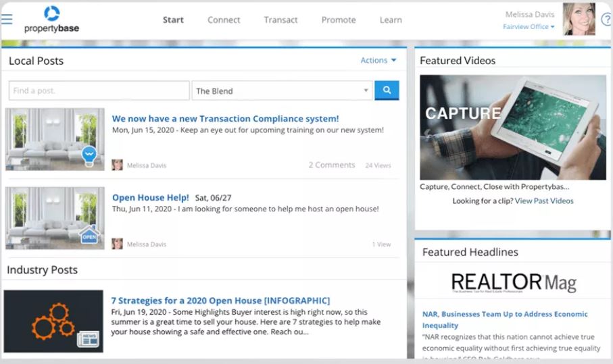Go to the Connect tab
Image resolution: width=613 pixels, height=364 pixels.
tap(224, 20)
